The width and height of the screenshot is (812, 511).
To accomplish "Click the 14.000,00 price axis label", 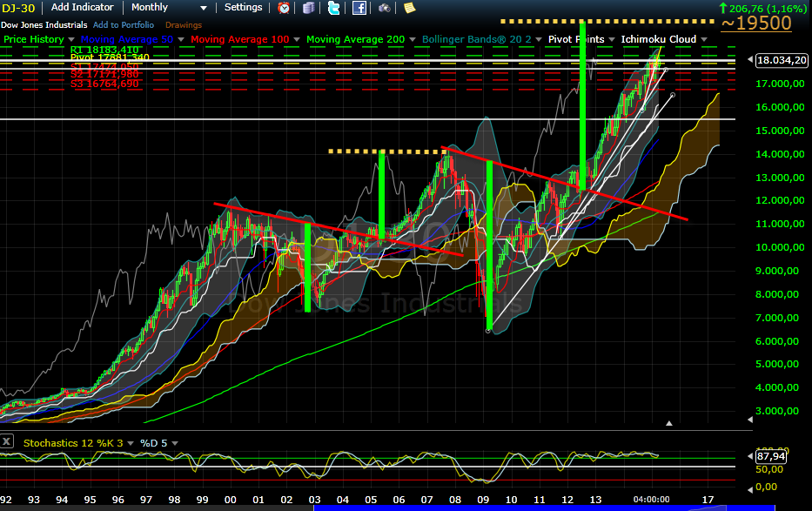I will 780,154.
